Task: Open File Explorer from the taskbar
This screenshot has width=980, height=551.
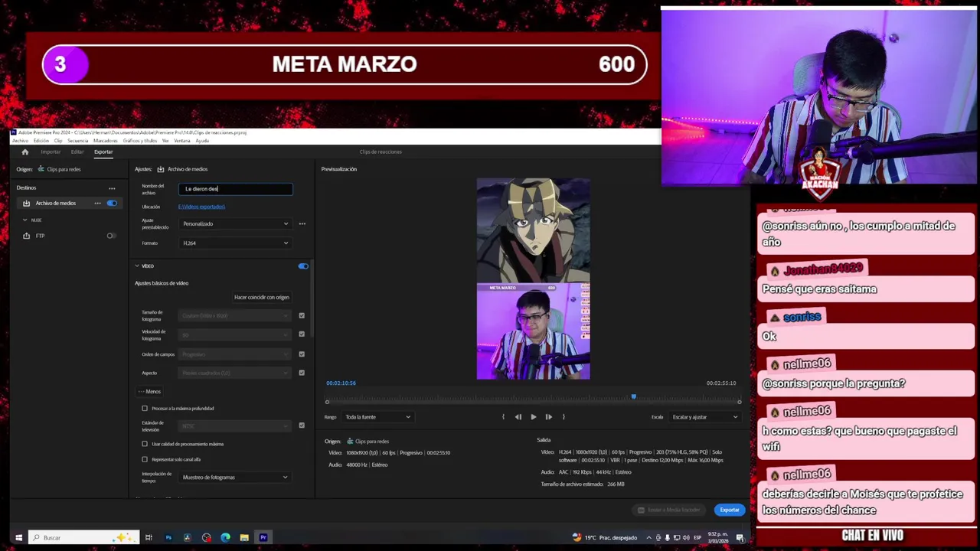Action: coord(244,537)
